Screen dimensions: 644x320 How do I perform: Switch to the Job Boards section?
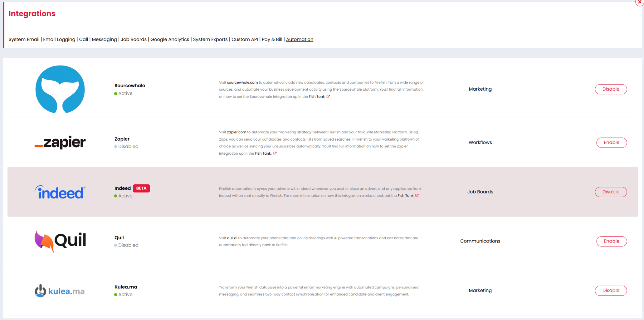[134, 39]
